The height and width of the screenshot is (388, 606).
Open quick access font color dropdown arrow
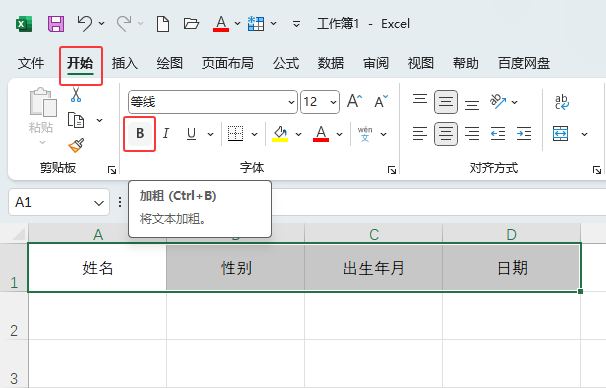[x=238, y=24]
